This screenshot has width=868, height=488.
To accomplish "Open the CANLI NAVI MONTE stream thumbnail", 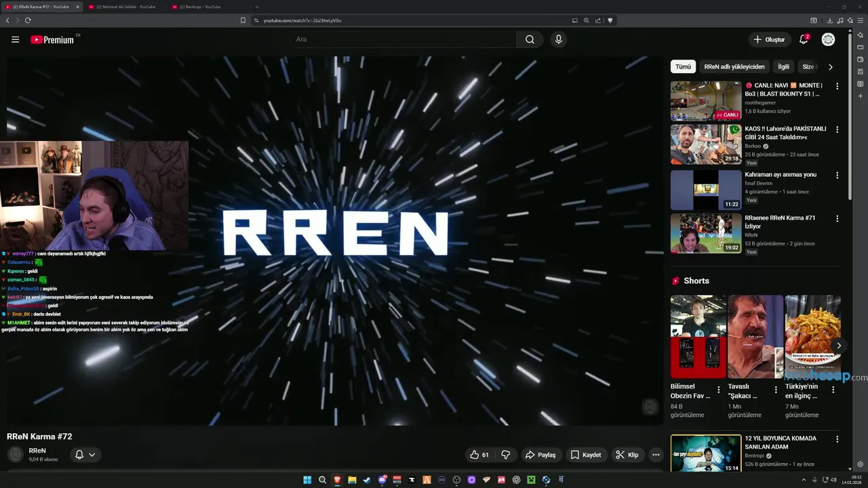I will (706, 101).
